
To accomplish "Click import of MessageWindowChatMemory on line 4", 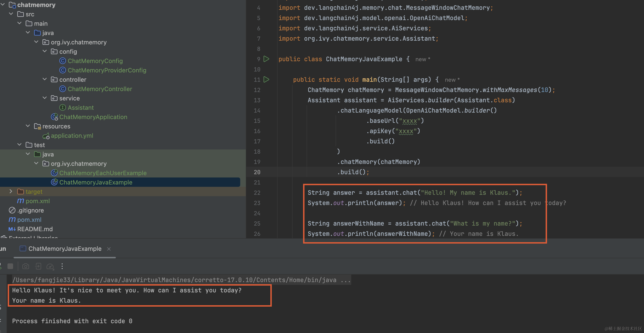I will [x=386, y=8].
